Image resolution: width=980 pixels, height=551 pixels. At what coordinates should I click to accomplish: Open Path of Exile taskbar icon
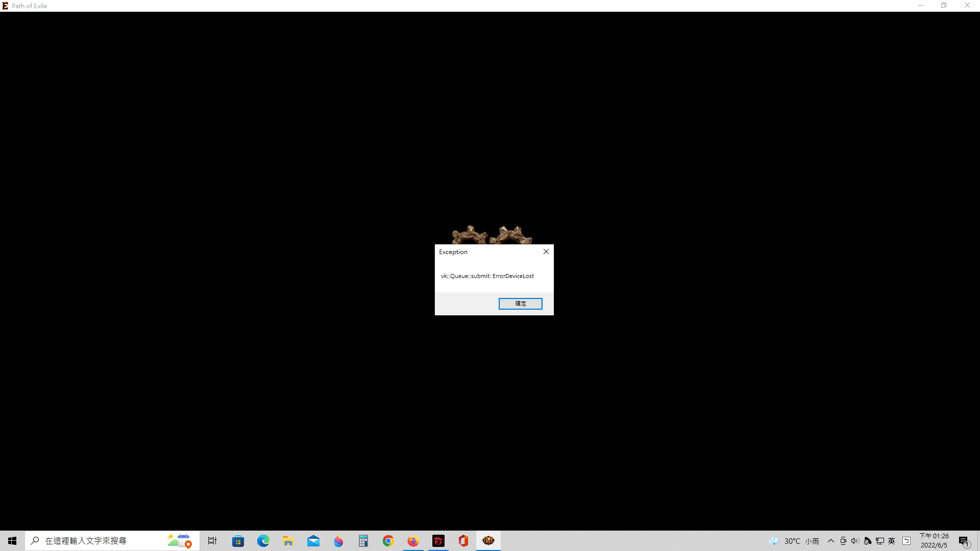[488, 541]
